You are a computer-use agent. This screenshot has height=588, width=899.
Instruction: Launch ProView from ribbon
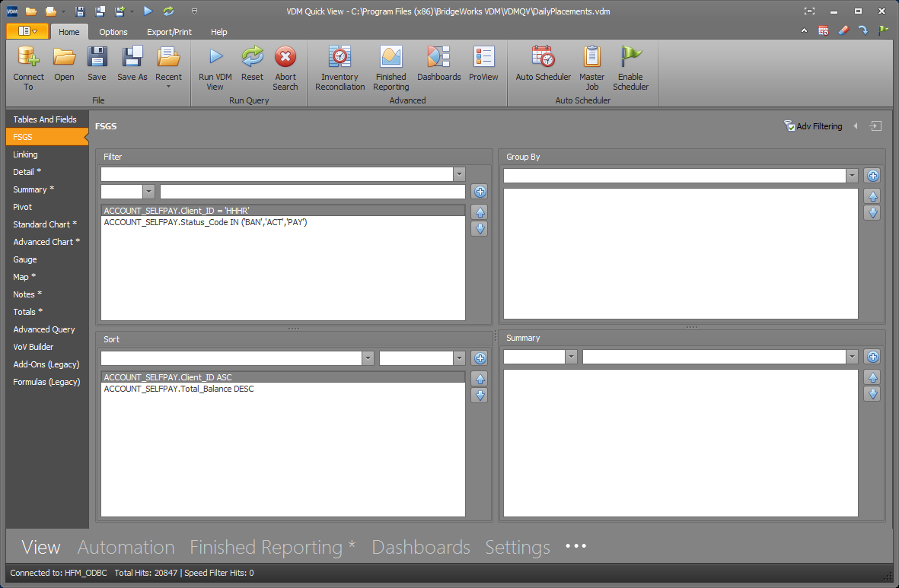(x=483, y=63)
